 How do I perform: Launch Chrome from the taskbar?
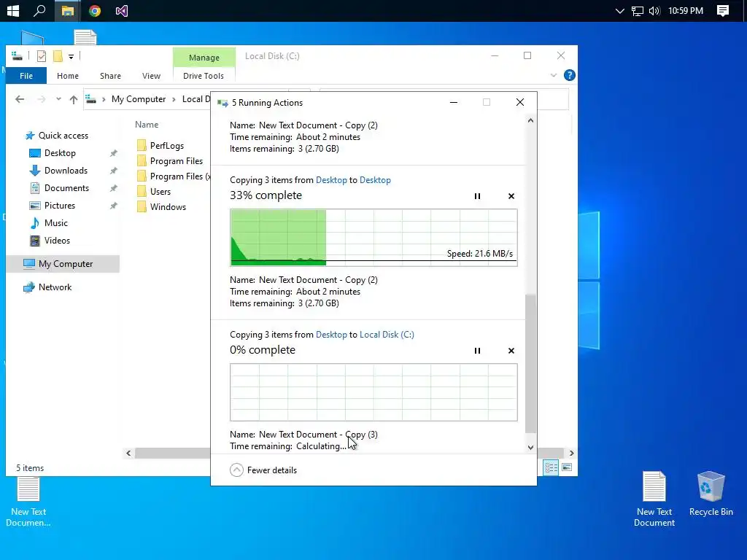coord(95,10)
